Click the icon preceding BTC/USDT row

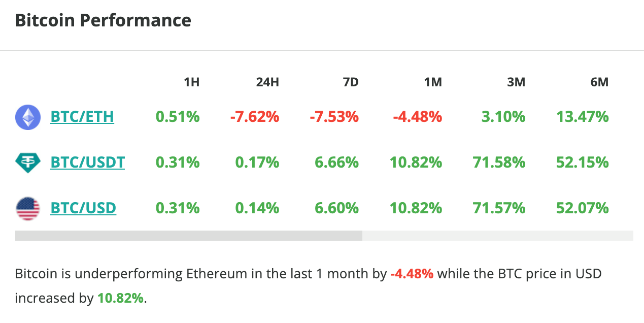coord(28,162)
